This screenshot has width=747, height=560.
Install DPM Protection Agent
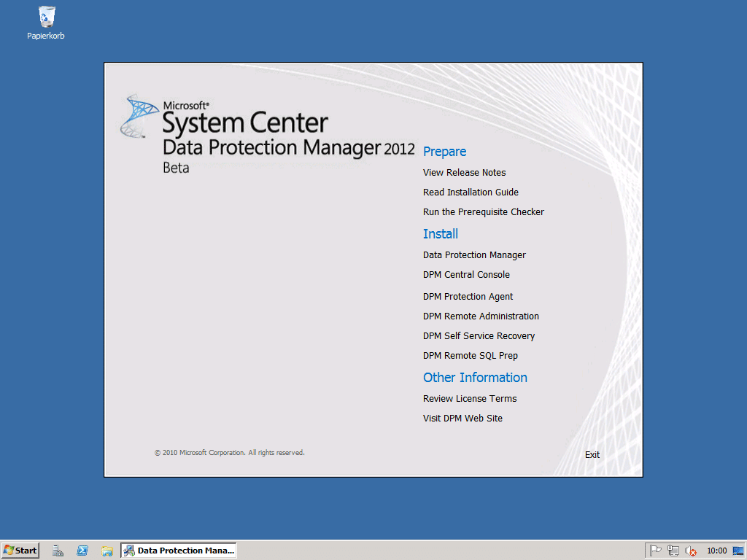point(468,297)
